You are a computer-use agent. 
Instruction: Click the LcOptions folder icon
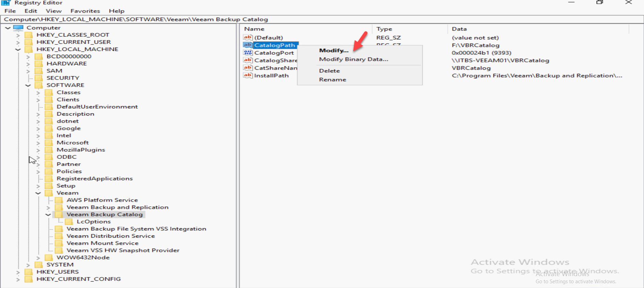pyautogui.click(x=69, y=222)
